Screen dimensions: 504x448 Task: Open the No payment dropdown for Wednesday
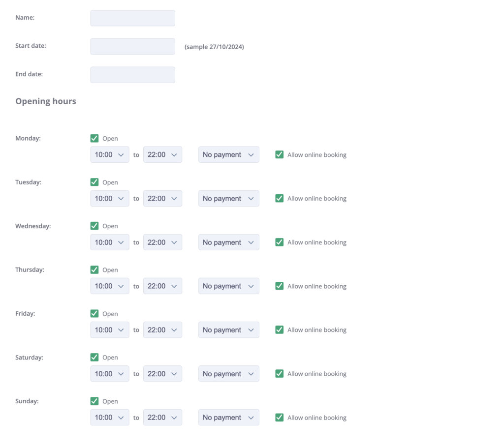[x=228, y=242]
